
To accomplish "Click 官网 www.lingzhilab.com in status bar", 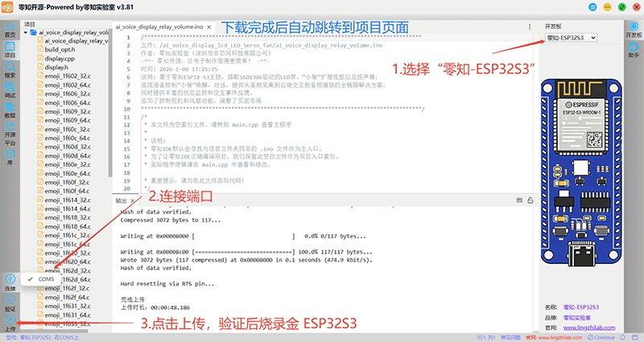I will point(554,337).
